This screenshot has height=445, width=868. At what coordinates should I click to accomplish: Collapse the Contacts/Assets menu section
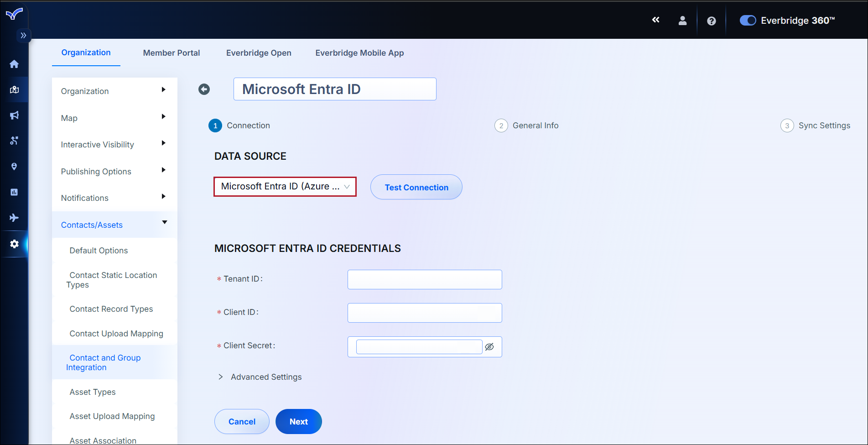click(165, 223)
